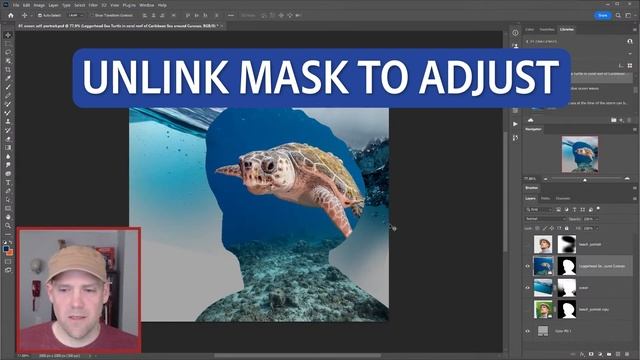Toggle the Auto-Select checkbox
The height and width of the screenshot is (360, 640).
(40, 16)
